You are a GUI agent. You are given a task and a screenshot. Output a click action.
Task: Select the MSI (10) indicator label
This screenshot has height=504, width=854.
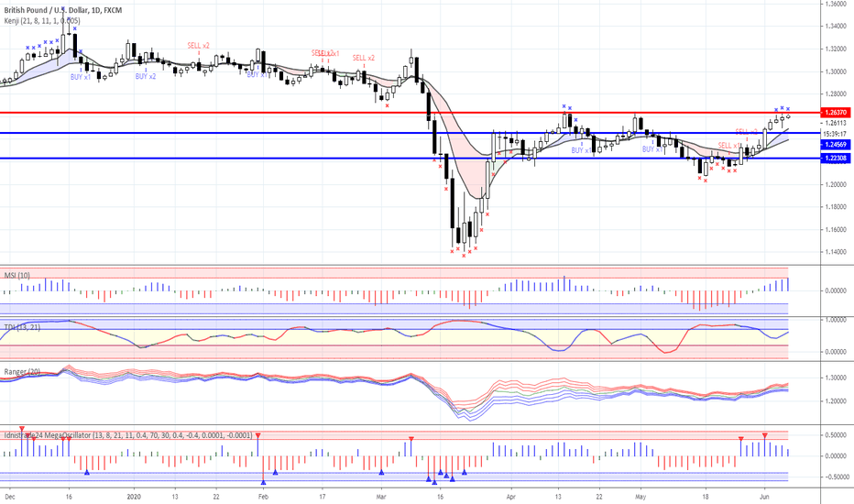pos(16,275)
